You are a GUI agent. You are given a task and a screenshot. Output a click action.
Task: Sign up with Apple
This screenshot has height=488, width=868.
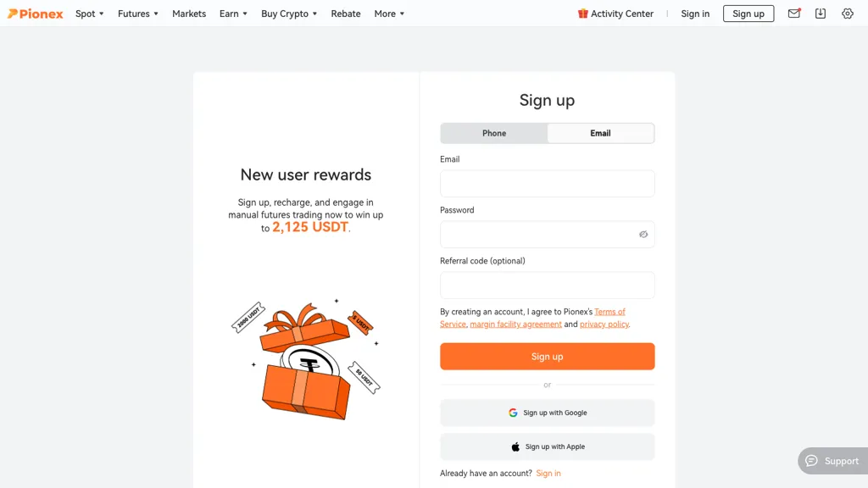[548, 446]
